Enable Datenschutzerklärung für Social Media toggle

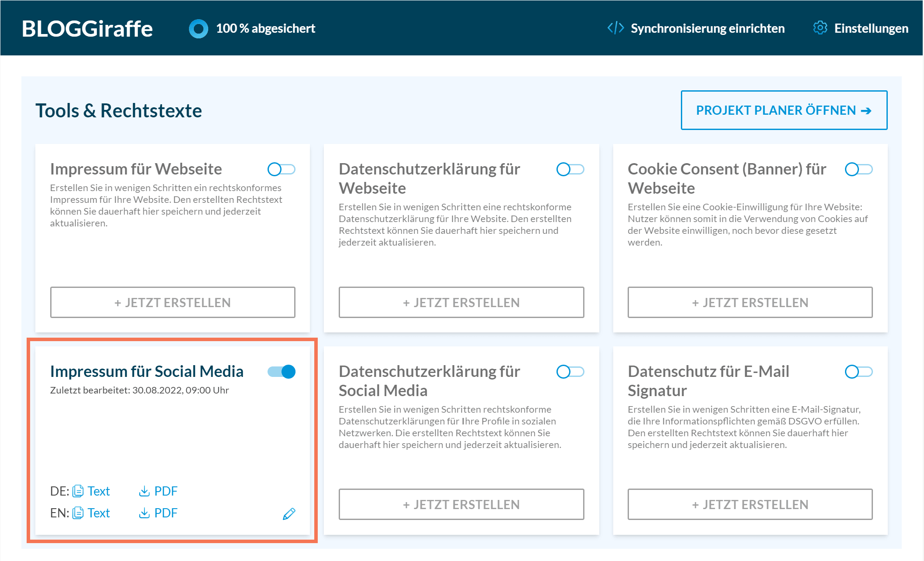570,372
